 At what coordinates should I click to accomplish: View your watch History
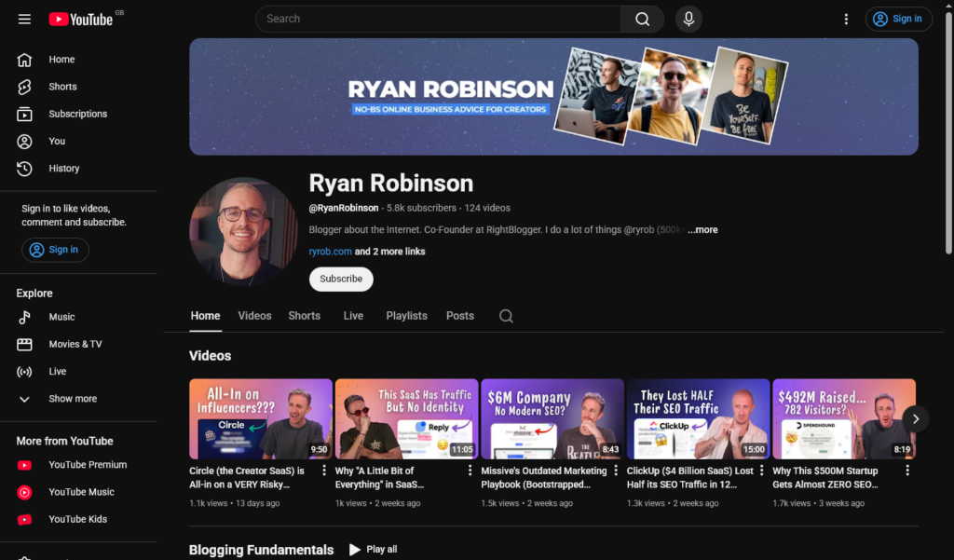point(63,168)
